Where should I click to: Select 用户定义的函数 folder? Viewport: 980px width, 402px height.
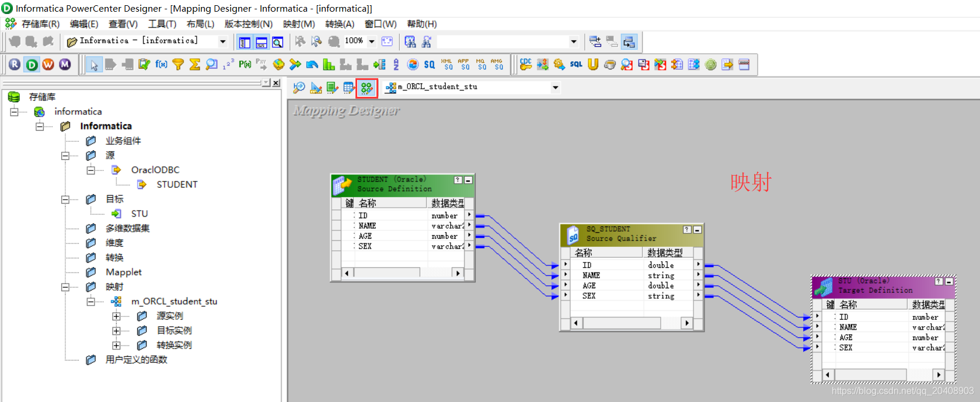[x=137, y=359]
